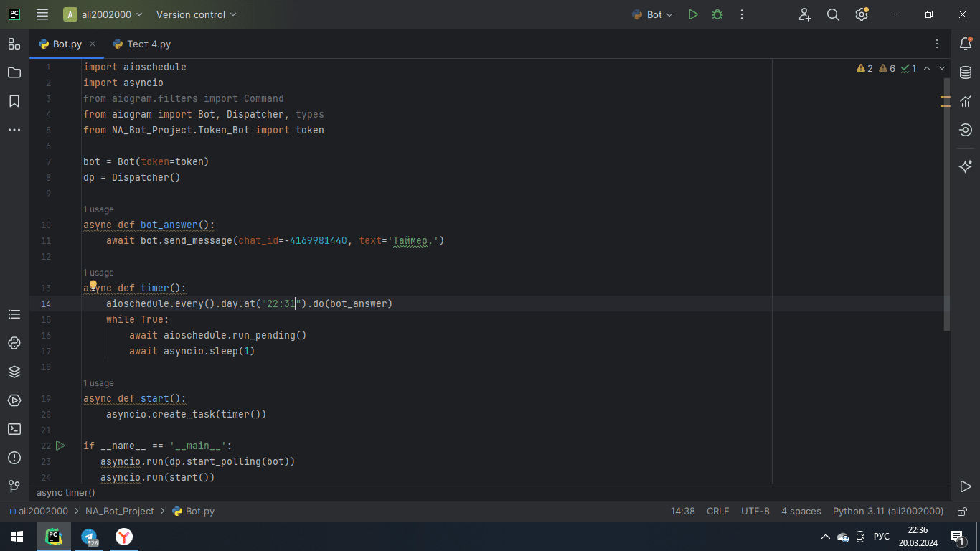The height and width of the screenshot is (551, 980).
Task: Change UTF-8 file encoding
Action: [x=755, y=512]
